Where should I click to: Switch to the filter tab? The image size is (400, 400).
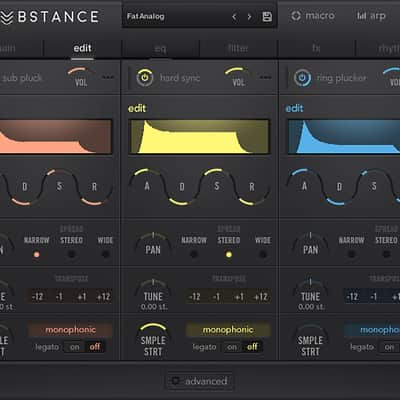pos(238,49)
